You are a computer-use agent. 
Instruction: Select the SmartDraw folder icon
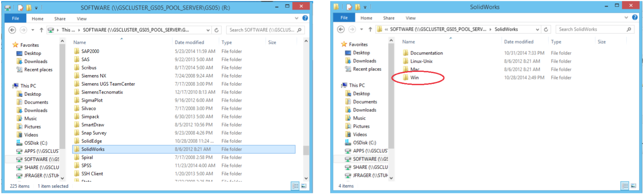(77, 125)
